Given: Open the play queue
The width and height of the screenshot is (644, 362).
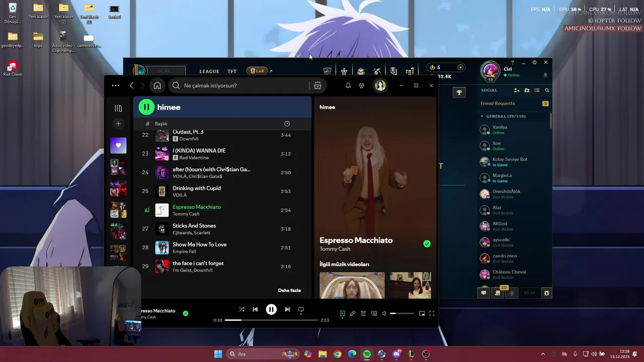Looking at the screenshot, I should [x=363, y=314].
